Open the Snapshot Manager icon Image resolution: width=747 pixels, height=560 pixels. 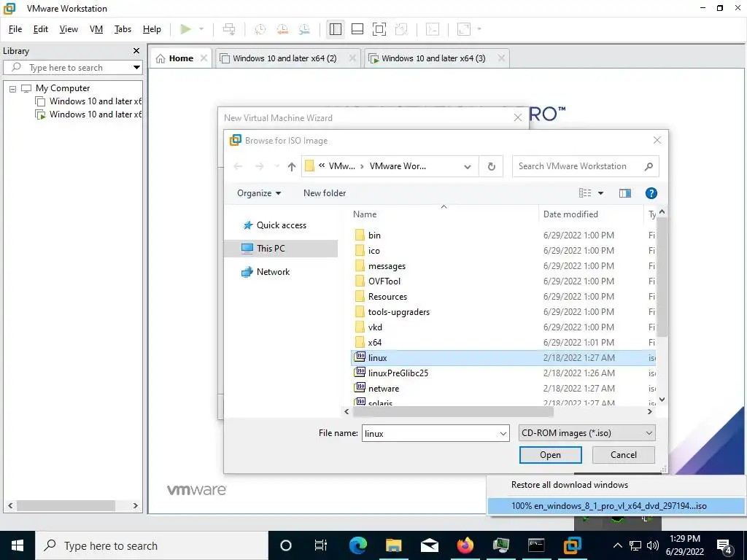304,29
